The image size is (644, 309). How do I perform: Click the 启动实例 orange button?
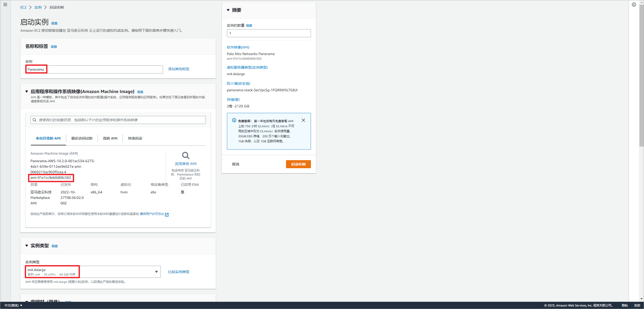[298, 164]
